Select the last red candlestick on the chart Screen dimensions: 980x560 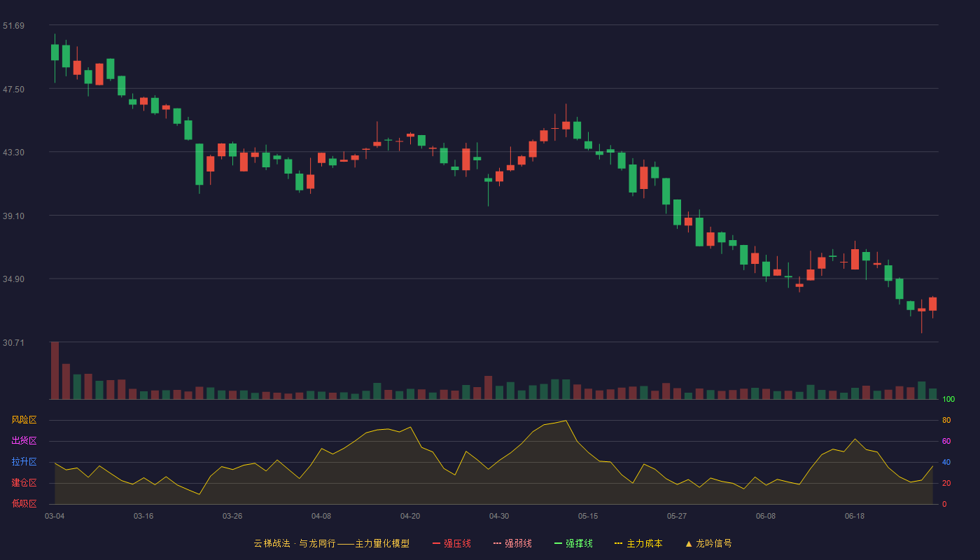click(932, 304)
